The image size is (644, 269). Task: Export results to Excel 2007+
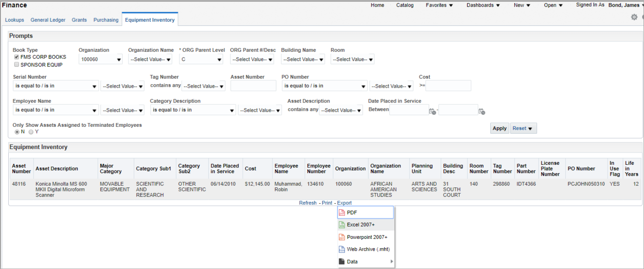click(x=361, y=225)
